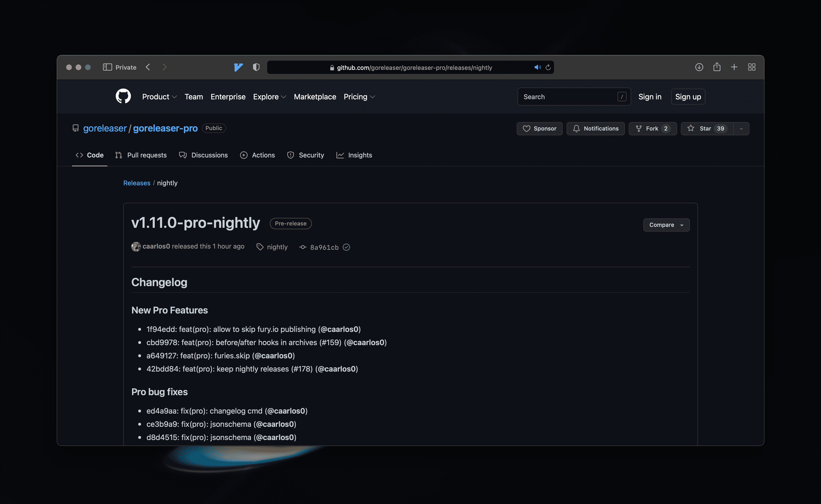Click the Private browsing label
The width and height of the screenshot is (821, 504).
point(126,67)
